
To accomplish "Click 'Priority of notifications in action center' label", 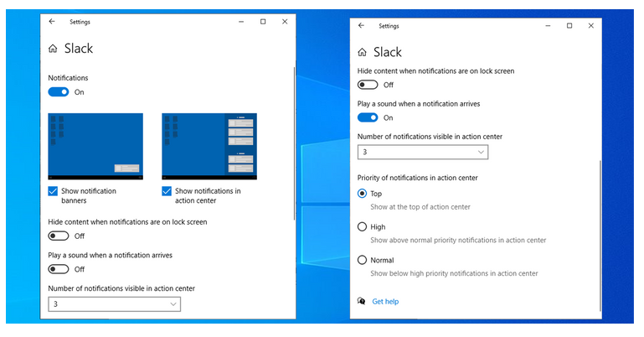I will (417, 178).
